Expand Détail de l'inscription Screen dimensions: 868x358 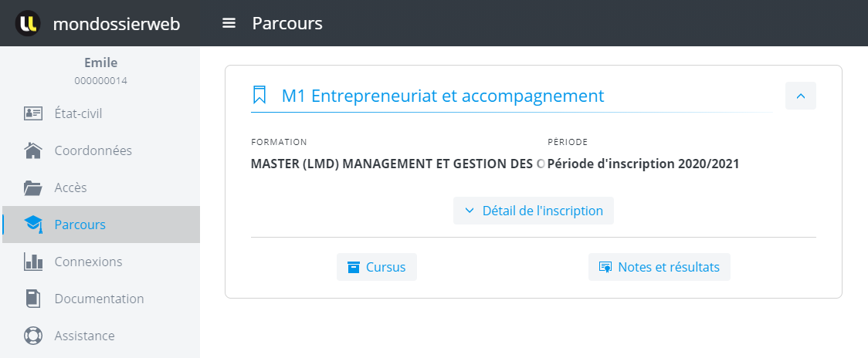pyautogui.click(x=534, y=211)
